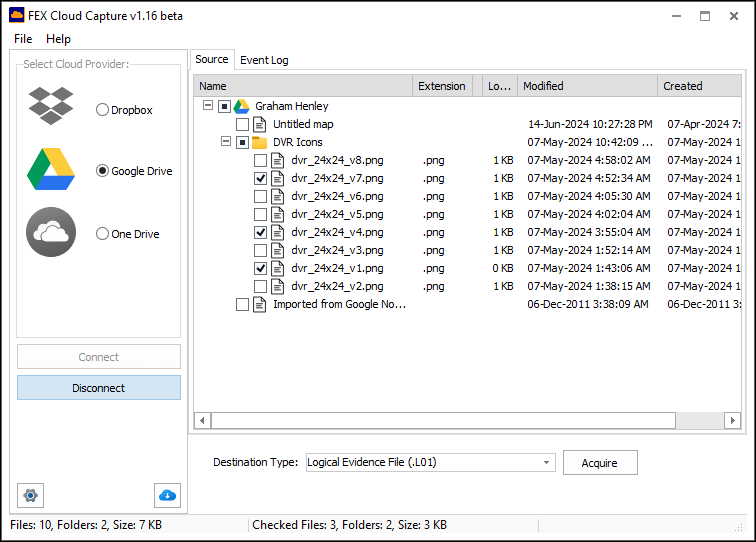Click the One Drive cloud icon

[51, 232]
